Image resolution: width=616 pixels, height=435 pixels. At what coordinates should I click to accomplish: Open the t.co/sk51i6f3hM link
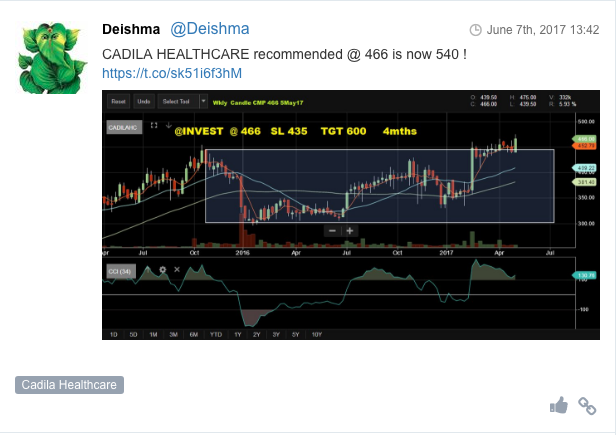[x=172, y=73]
